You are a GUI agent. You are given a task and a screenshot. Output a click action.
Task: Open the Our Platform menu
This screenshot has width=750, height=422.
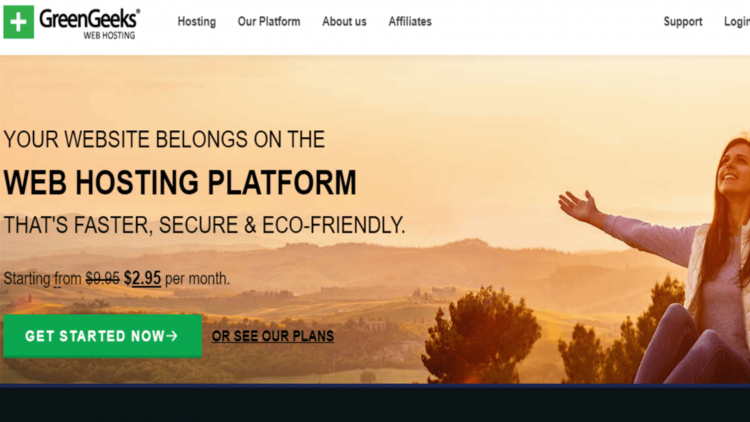(269, 22)
